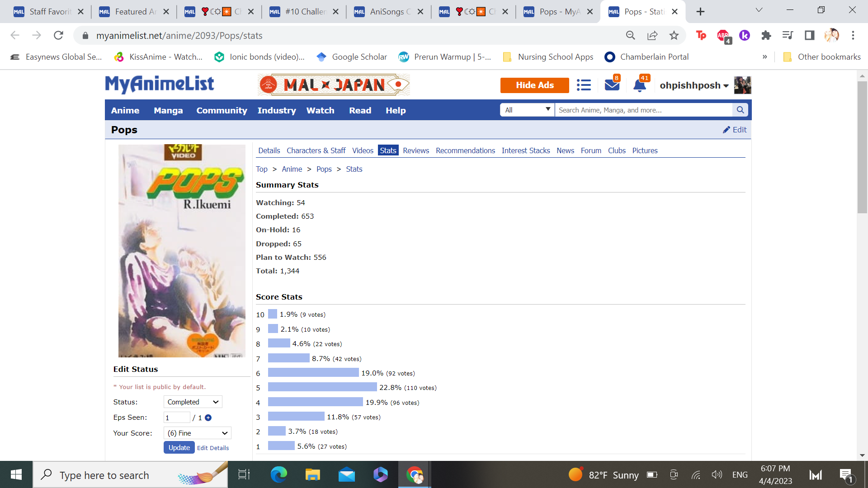Open the messages envelope icon
Viewport: 868px width, 488px height.
tap(612, 85)
